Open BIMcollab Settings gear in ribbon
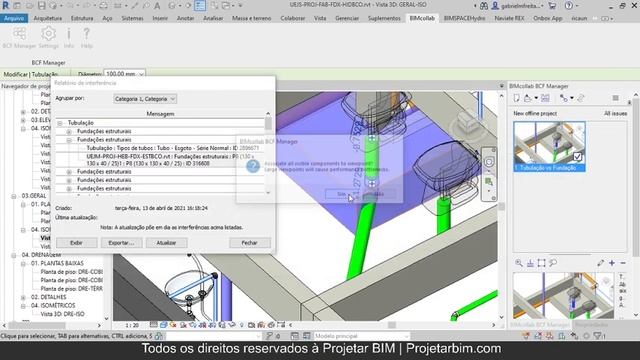 [x=49, y=38]
